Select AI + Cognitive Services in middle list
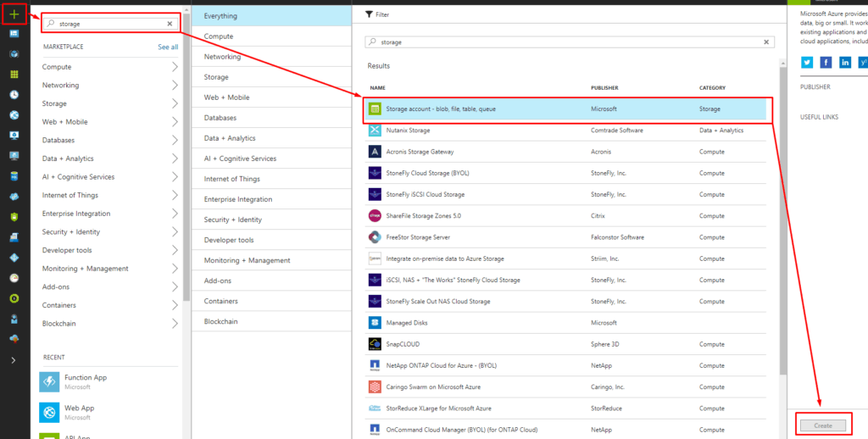Viewport: 868px width, 439px height. [271, 158]
